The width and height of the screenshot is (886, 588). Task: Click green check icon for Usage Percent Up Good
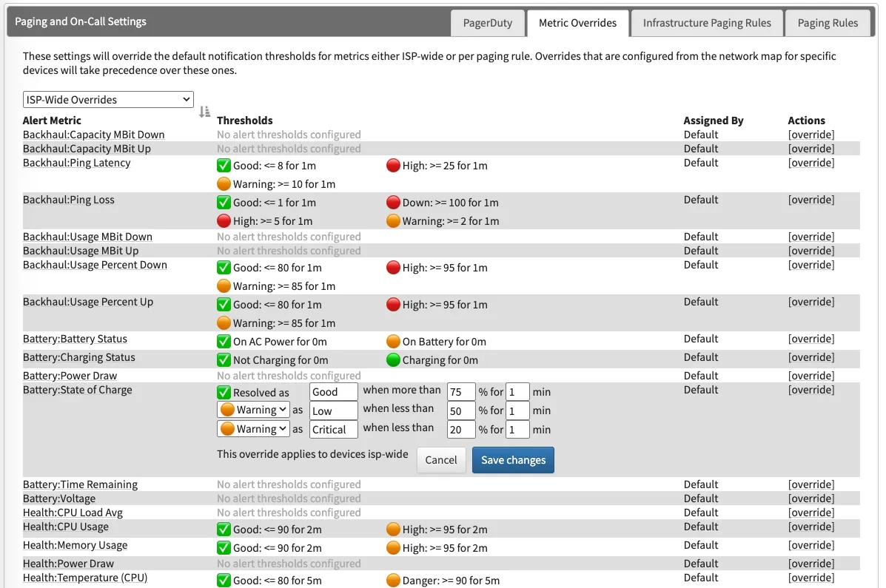click(x=224, y=305)
